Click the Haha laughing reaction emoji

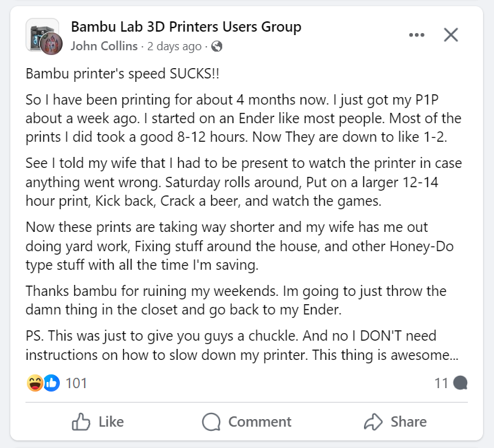35,383
